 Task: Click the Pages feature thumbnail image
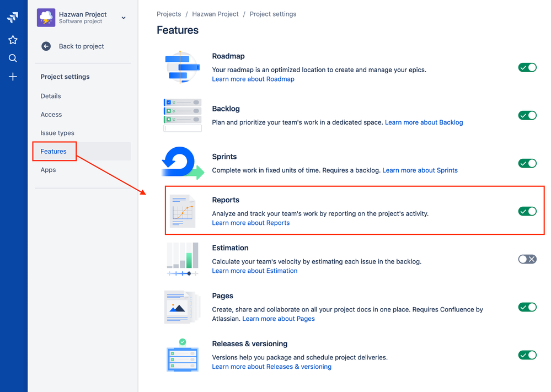[x=183, y=307]
